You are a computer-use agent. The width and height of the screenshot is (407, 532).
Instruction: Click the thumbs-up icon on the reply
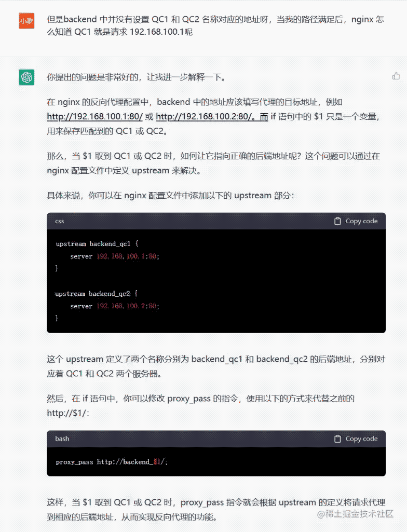[x=396, y=76]
